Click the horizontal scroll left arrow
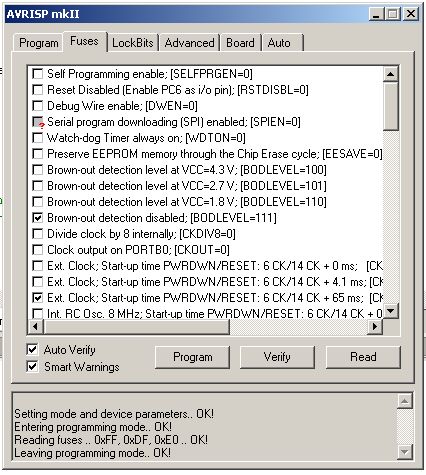The image size is (426, 475). point(36,326)
